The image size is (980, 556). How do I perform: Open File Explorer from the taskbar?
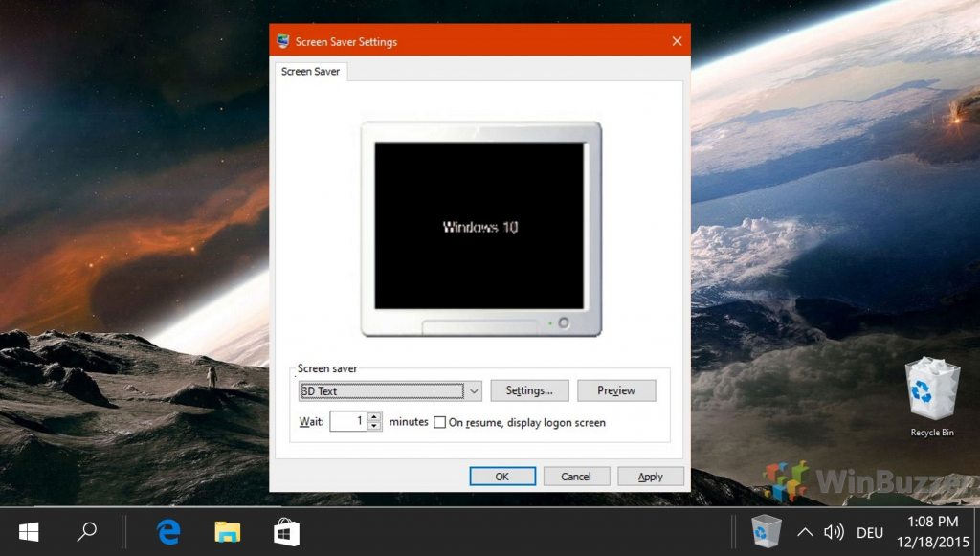click(228, 532)
